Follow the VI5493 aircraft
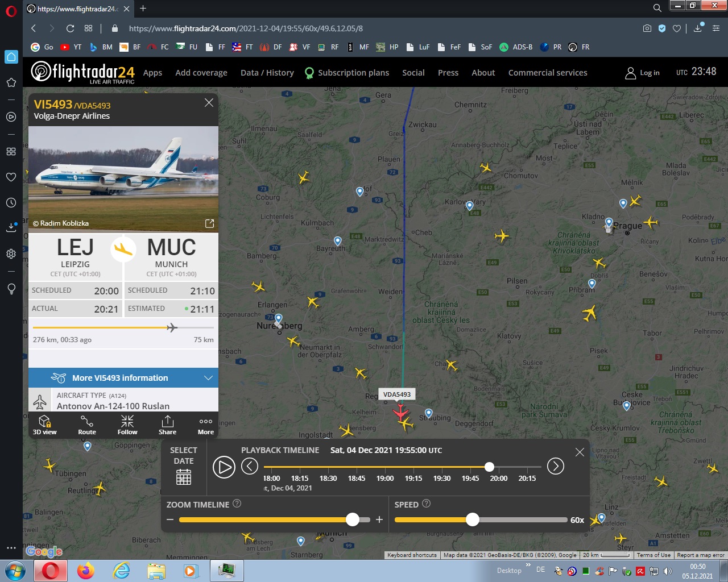This screenshot has width=728, height=582. coord(127,425)
